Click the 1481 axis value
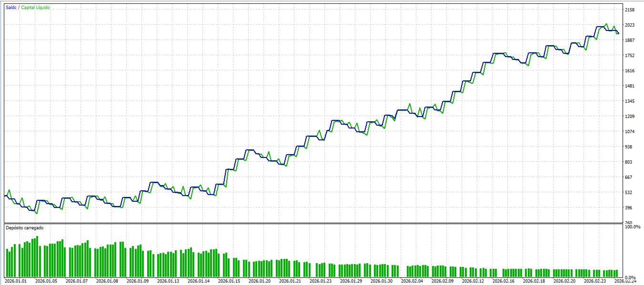The height and width of the screenshot is (285, 644). tap(630, 86)
